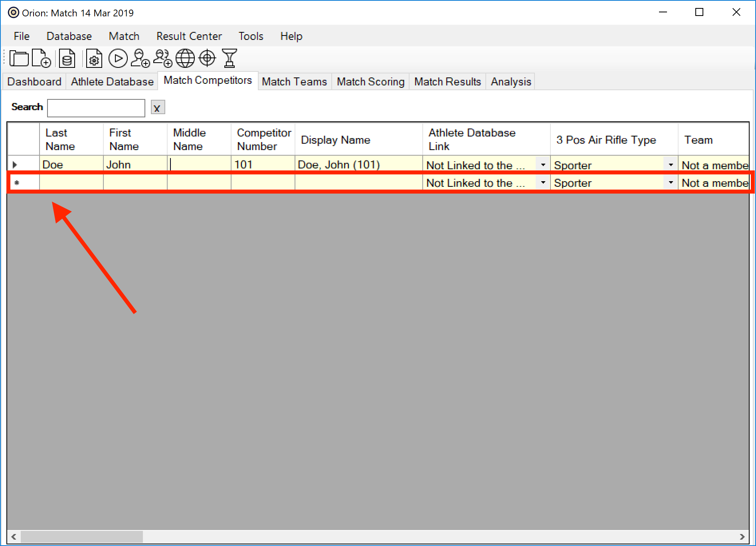Click the add team group icon
756x546 pixels.
pos(163,59)
